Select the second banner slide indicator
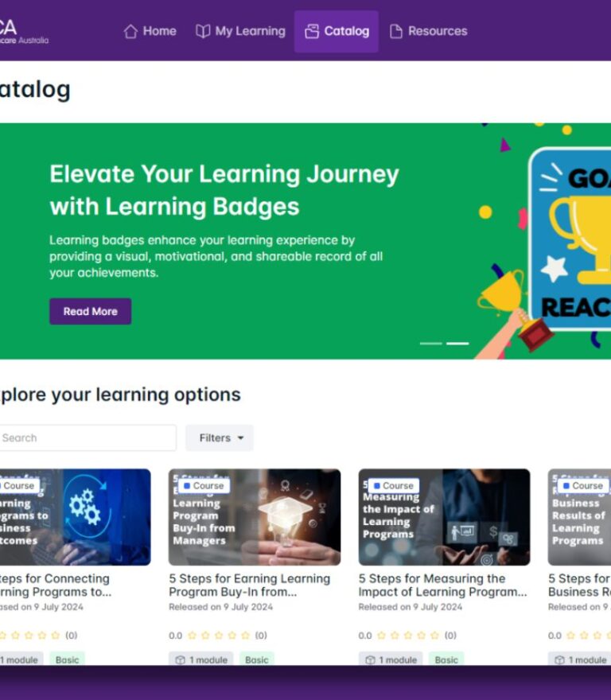 coord(457,343)
